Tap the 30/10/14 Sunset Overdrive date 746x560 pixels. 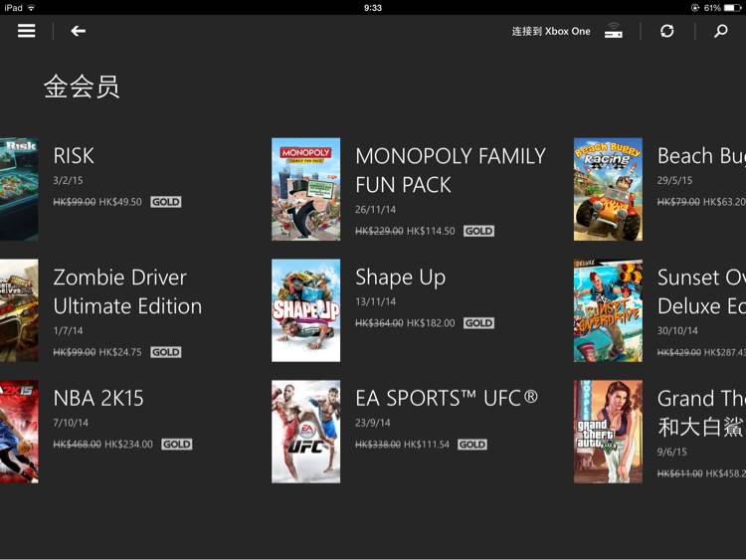pos(678,330)
